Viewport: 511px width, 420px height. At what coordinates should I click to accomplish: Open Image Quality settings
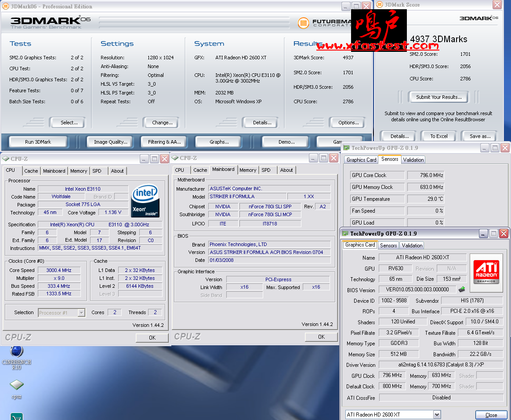110,142
